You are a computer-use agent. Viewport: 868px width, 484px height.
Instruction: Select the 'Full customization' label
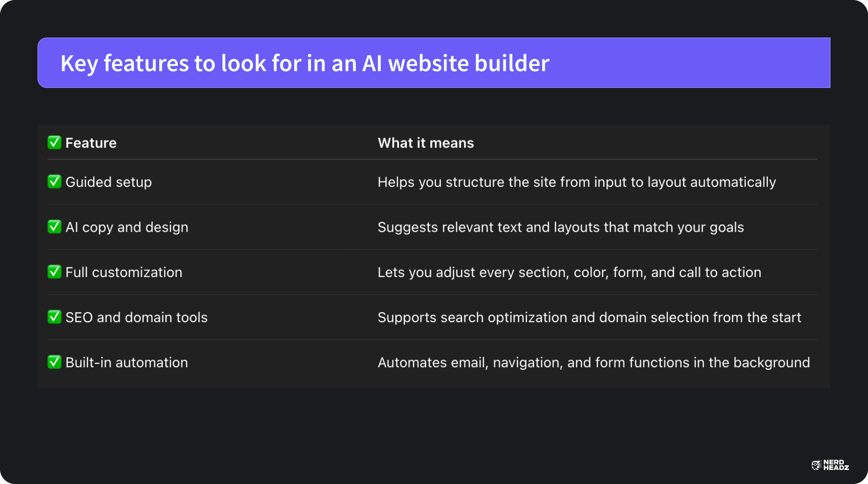point(124,272)
